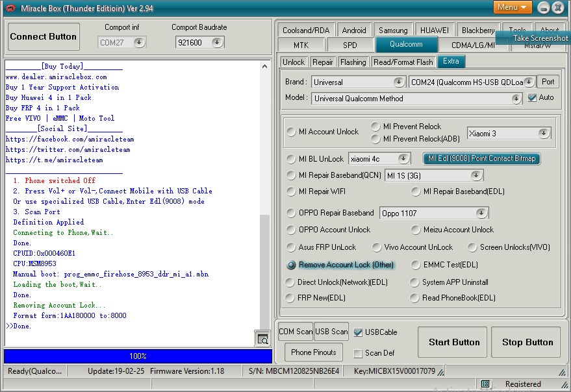This screenshot has width=571, height=392.
Task: Select OPPO Repair Baseband radio option
Action: [291, 213]
